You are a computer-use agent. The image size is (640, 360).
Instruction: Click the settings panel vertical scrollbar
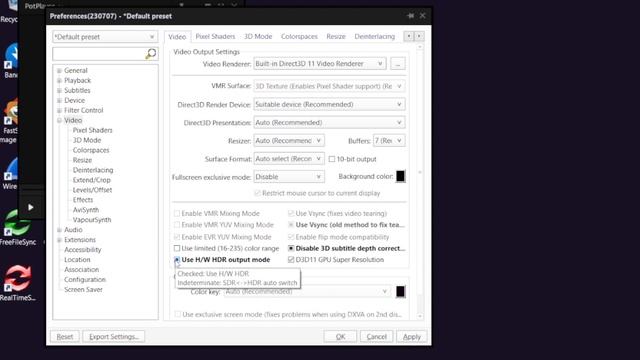tap(420, 182)
